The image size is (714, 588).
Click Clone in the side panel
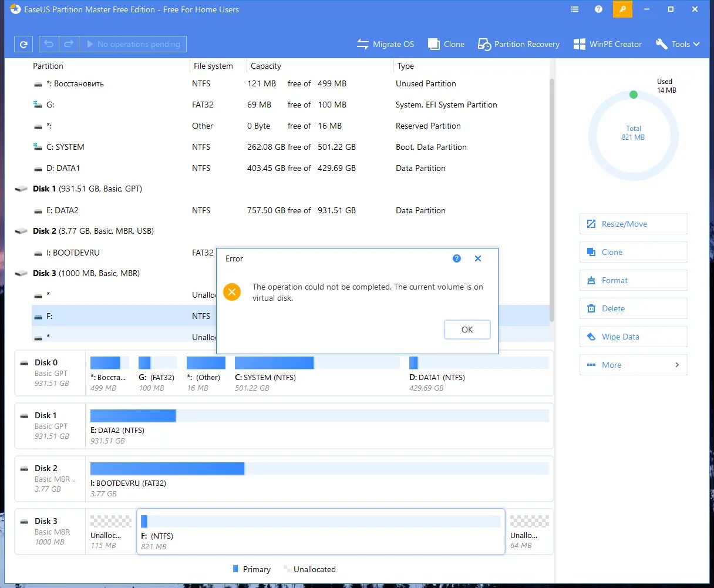point(633,252)
